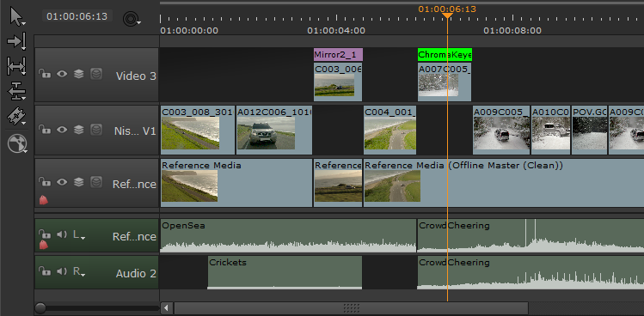Select the Mirror2_1 effect on Video 3

pyautogui.click(x=338, y=55)
